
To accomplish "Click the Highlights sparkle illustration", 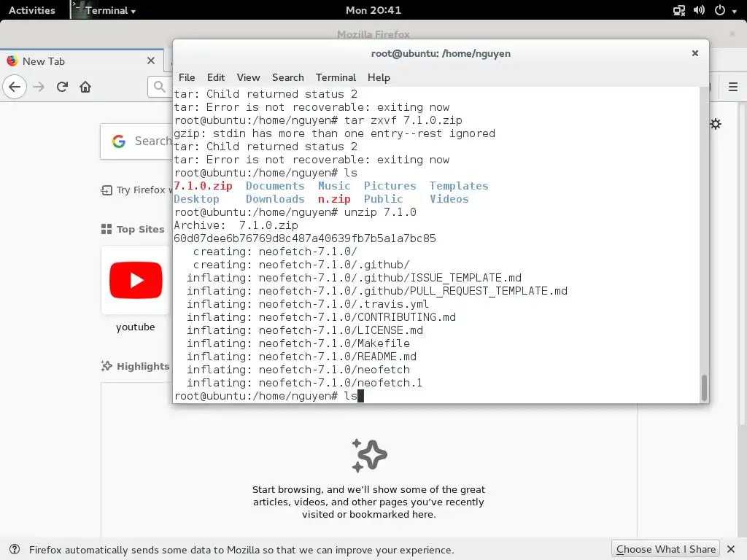I will pyautogui.click(x=369, y=456).
